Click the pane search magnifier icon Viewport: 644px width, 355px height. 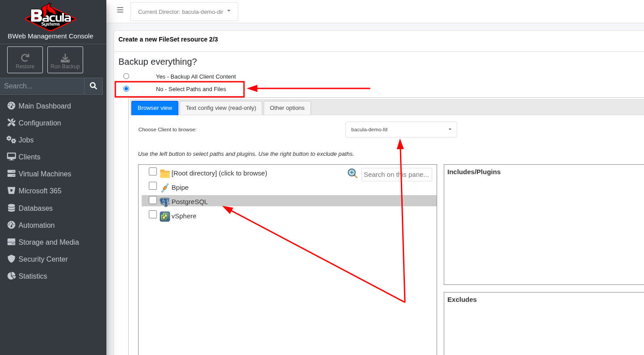click(x=353, y=173)
